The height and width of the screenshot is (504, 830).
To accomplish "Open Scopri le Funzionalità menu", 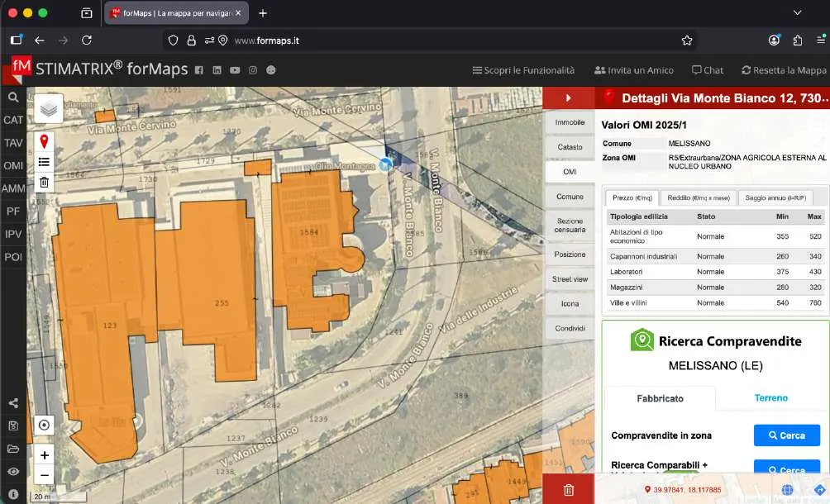I will tap(523, 69).
